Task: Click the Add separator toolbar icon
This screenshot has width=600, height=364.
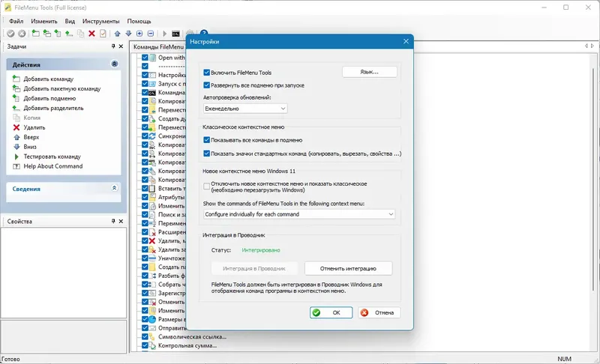Action: (x=69, y=34)
